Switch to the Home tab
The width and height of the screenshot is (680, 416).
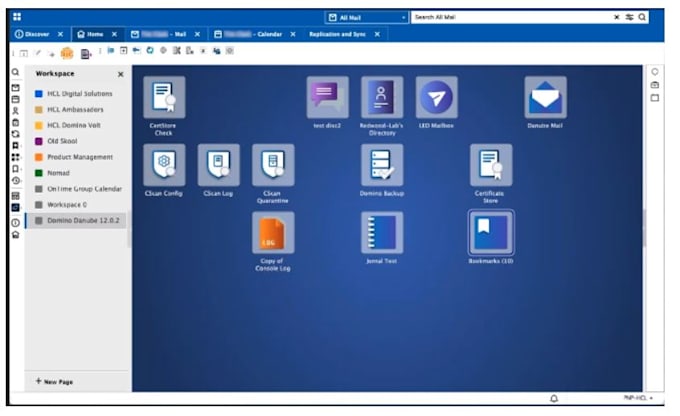(91, 34)
